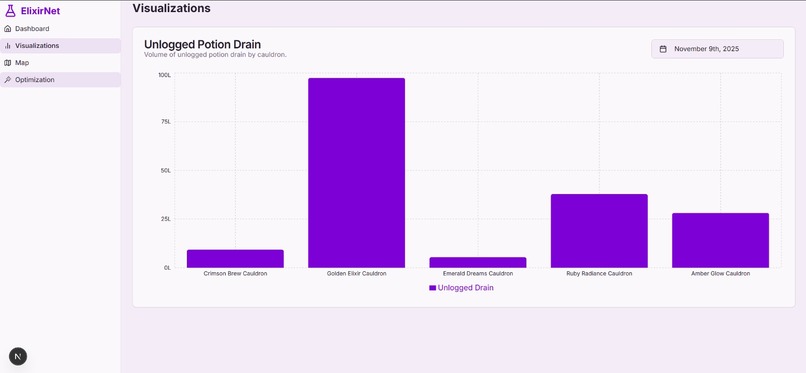Screen dimensions: 806x373
Task: Click the 50L y-axis label
Action: [x=165, y=170]
